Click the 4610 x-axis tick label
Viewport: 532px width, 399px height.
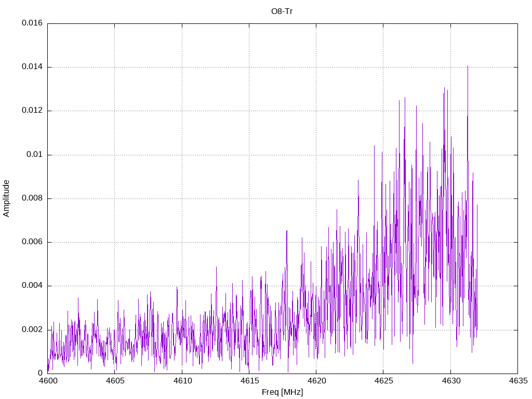(x=182, y=381)
